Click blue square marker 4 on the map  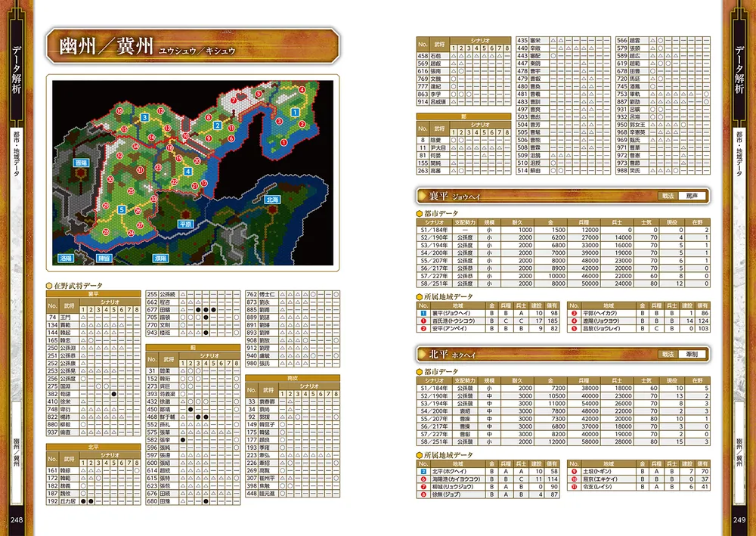187,172
